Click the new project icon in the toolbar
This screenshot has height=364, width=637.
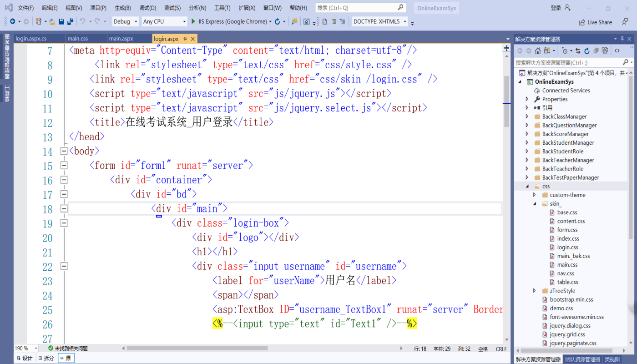click(x=39, y=21)
